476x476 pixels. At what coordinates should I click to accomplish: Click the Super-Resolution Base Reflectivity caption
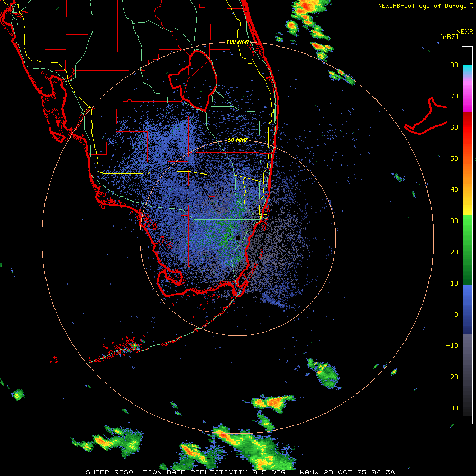pyautogui.click(x=167, y=472)
